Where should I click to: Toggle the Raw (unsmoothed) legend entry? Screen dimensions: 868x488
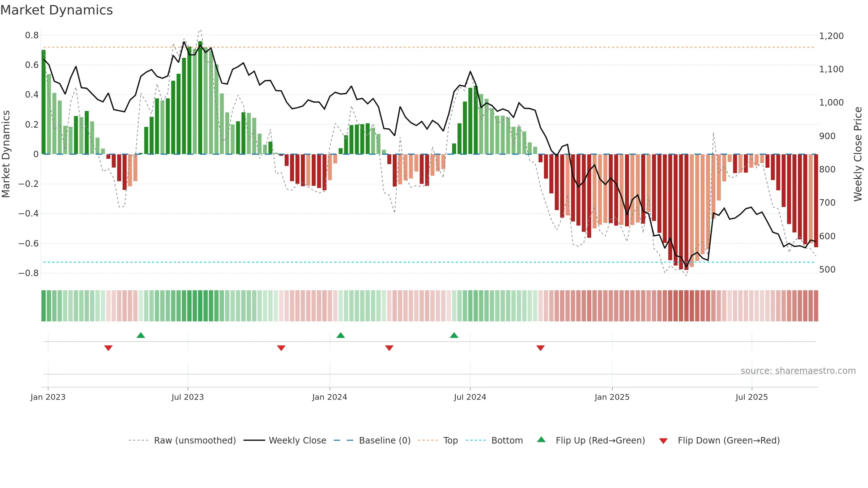click(x=182, y=440)
